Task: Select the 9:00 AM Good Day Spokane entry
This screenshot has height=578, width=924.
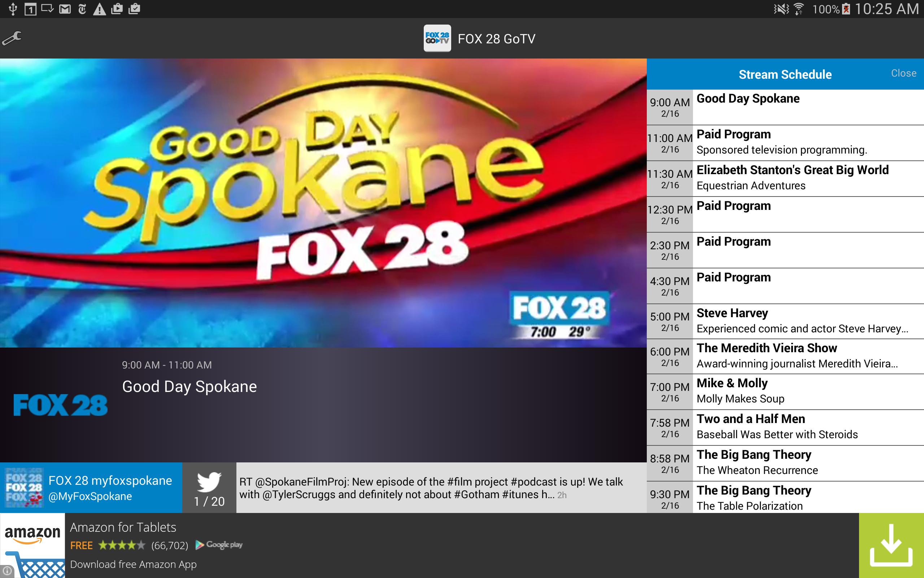Action: 785,107
